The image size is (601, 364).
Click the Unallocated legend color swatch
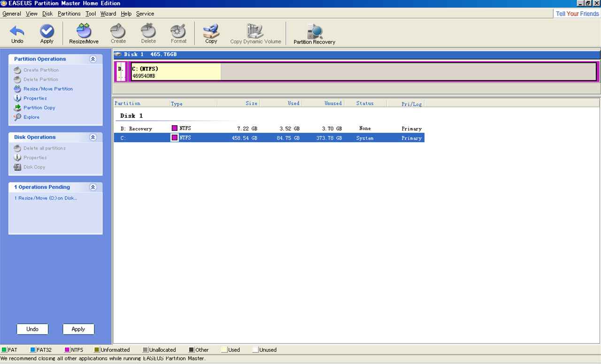pyautogui.click(x=145, y=350)
